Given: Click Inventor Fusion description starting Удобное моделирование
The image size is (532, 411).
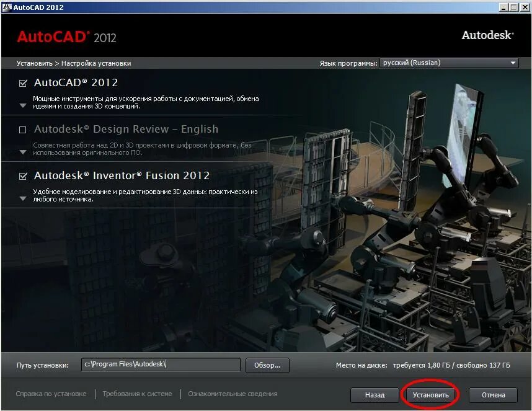Looking at the screenshot, I should (145, 195).
